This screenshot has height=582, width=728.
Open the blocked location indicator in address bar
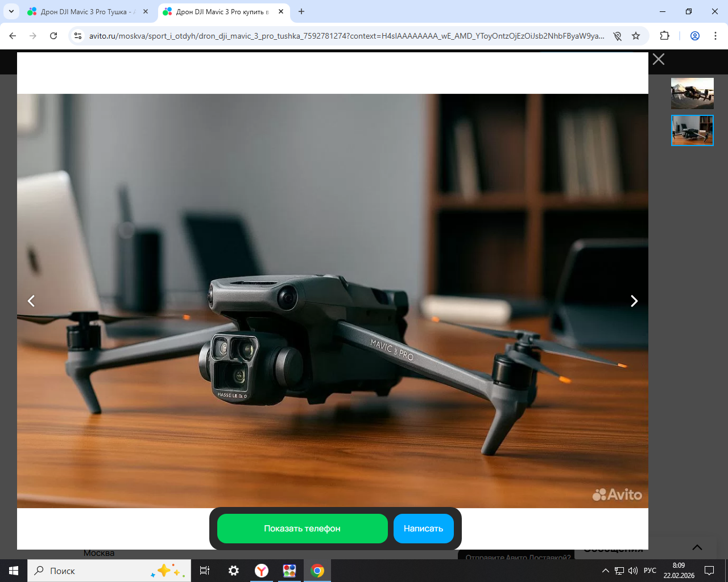[618, 36]
